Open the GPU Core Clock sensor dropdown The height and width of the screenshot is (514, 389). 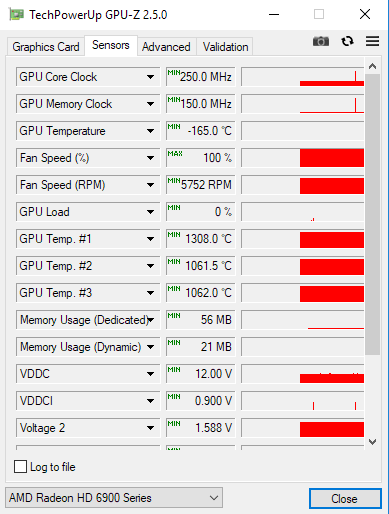(x=88, y=77)
